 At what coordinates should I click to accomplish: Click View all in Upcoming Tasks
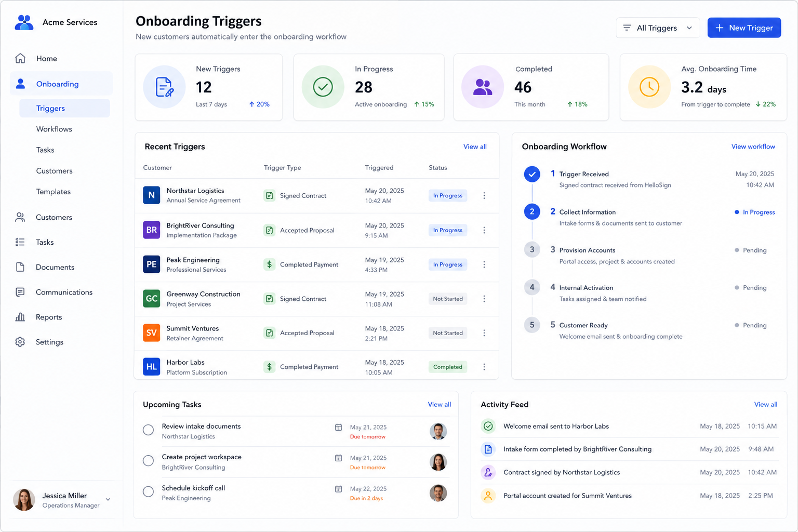(440, 404)
